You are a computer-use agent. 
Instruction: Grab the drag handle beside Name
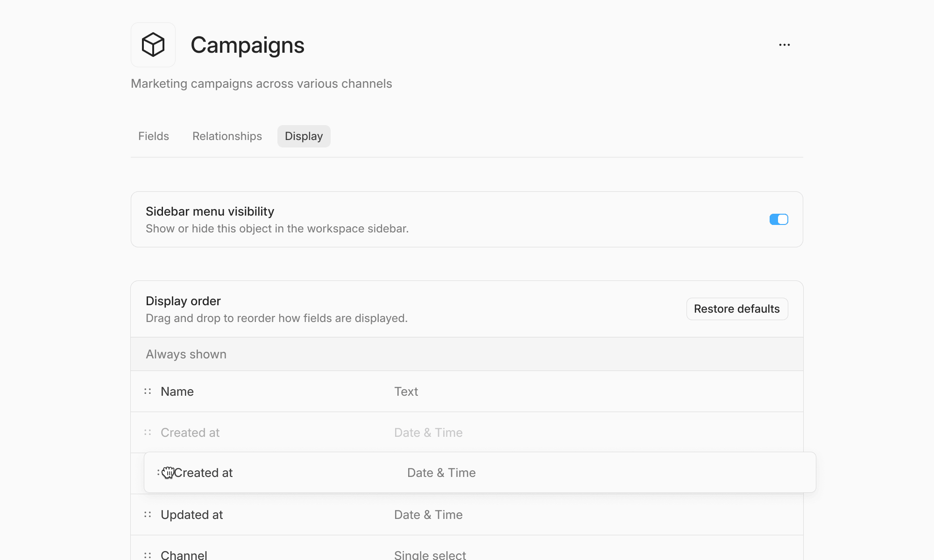click(148, 392)
